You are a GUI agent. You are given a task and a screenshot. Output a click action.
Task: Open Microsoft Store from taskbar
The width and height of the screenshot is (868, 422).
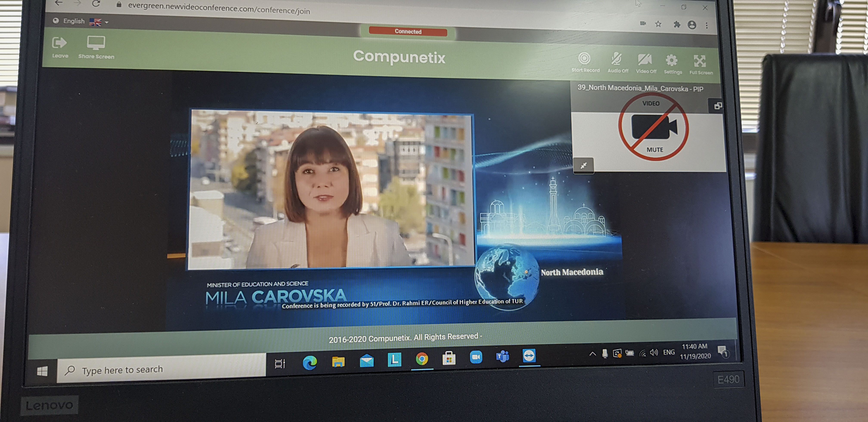(x=449, y=358)
